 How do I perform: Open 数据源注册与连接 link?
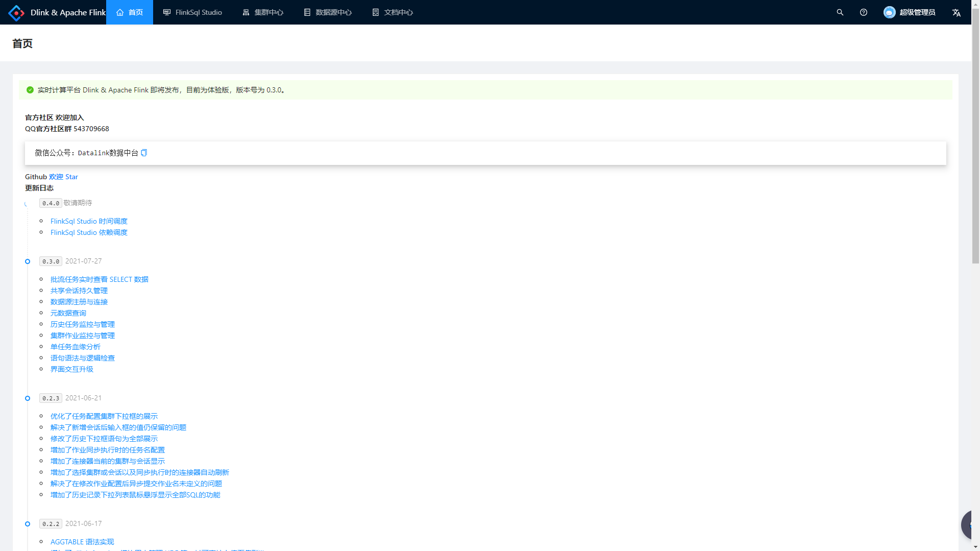pyautogui.click(x=79, y=302)
